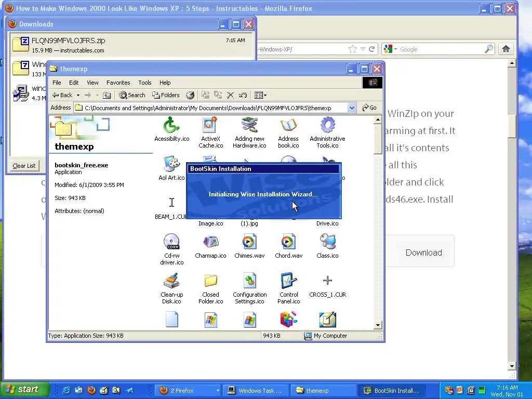The width and height of the screenshot is (532, 399).
Task: Toggle the Folders pane
Action: pyautogui.click(x=166, y=96)
